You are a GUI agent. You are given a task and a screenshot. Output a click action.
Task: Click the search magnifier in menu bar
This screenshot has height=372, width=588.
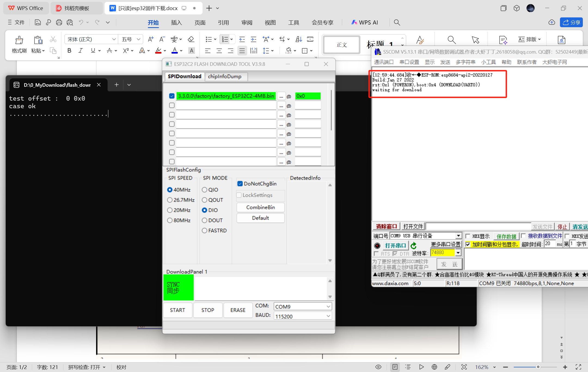point(397,23)
